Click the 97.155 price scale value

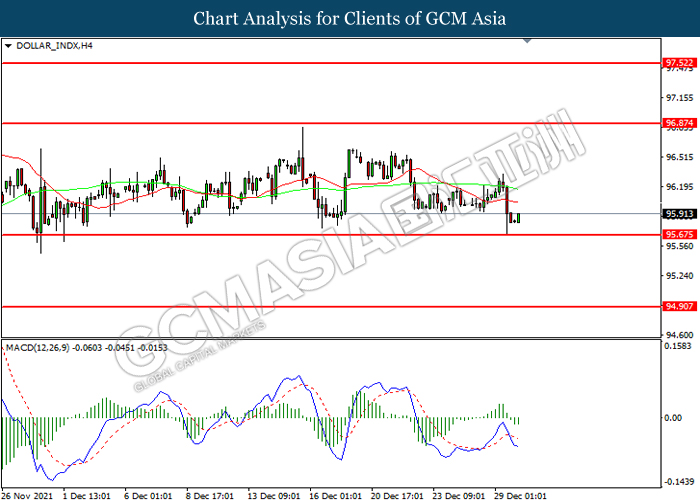point(680,98)
